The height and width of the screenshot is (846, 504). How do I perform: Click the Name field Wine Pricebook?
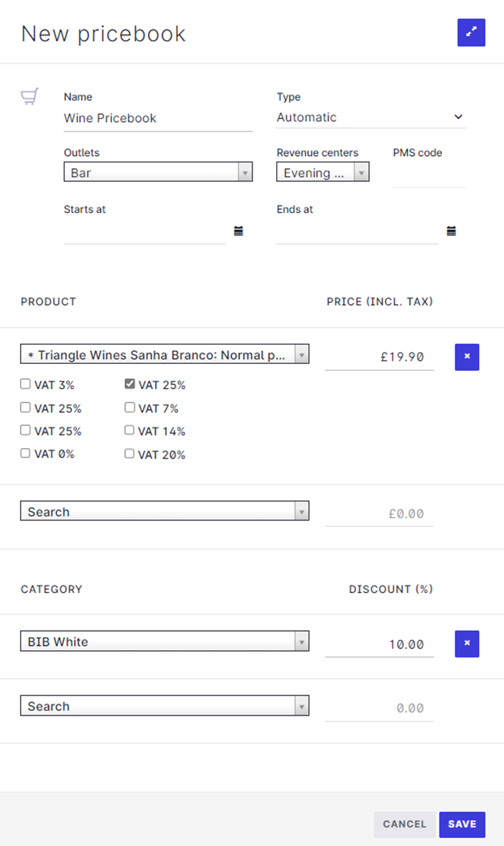click(157, 118)
